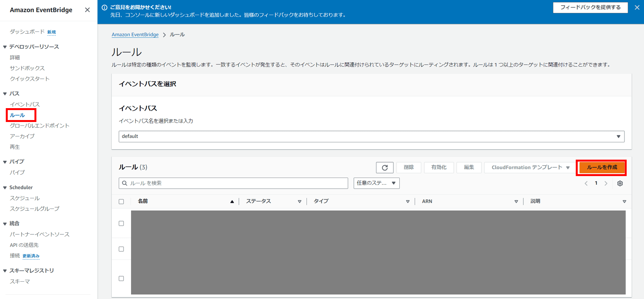Screen dimensions: 644x299
Task: Refresh the rules list
Action: click(x=385, y=167)
